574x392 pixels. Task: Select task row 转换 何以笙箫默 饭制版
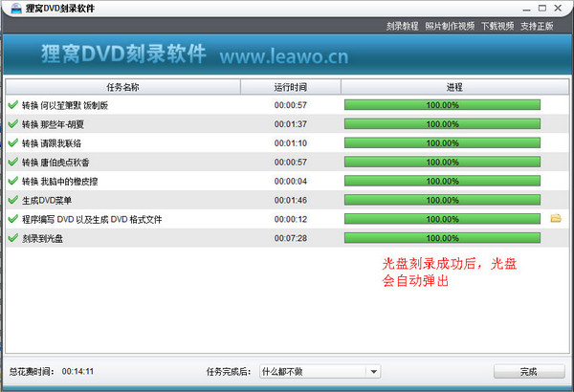[x=287, y=105]
